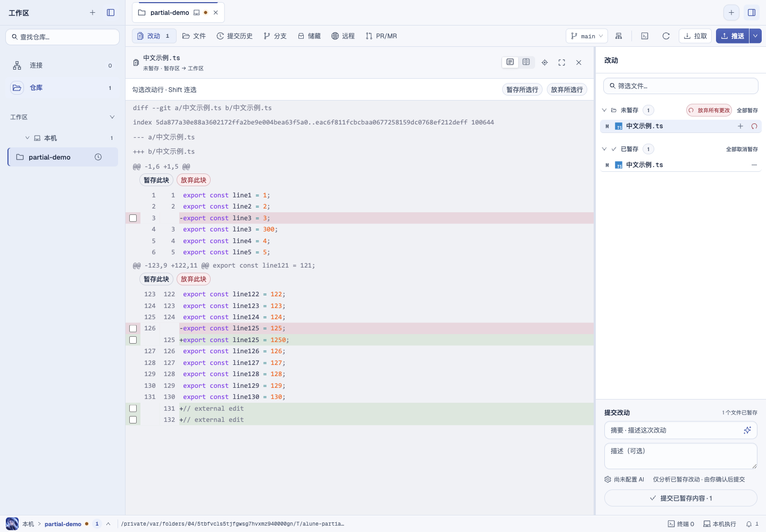Close the 中文示例.ts diff view
This screenshot has height=532, width=766.
tap(579, 62)
